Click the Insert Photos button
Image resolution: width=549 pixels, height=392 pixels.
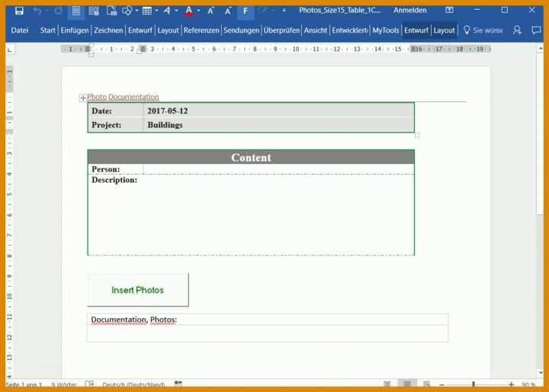138,290
